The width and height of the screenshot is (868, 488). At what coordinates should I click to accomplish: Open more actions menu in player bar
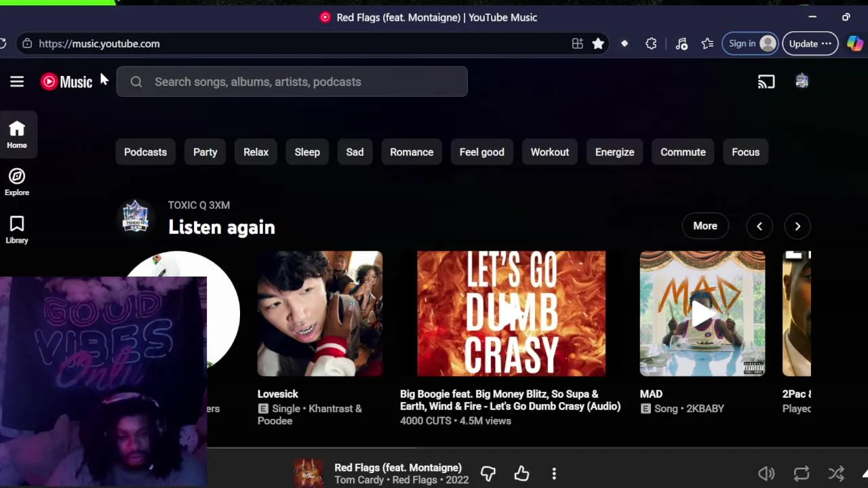tap(554, 474)
